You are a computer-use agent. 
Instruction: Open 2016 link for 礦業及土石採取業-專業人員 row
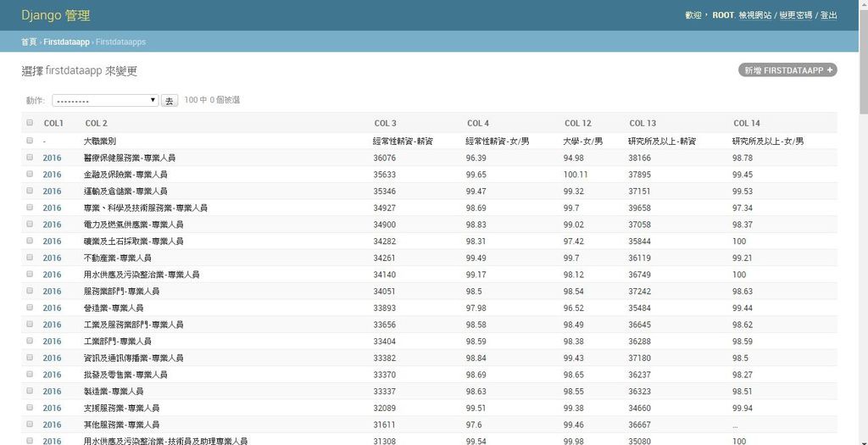pyautogui.click(x=52, y=241)
